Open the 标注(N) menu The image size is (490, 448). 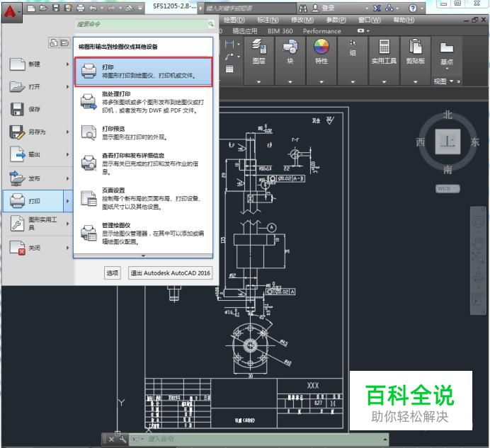[x=268, y=20]
